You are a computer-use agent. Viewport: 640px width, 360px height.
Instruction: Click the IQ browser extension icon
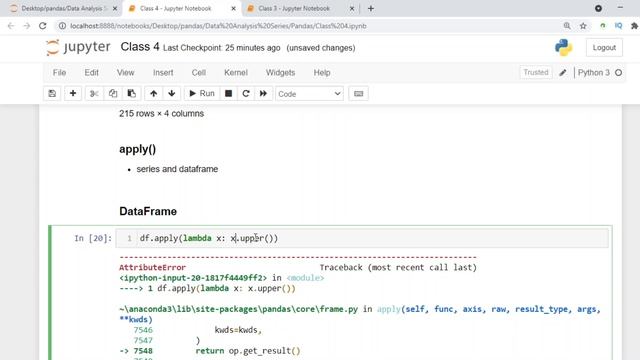click(618, 26)
